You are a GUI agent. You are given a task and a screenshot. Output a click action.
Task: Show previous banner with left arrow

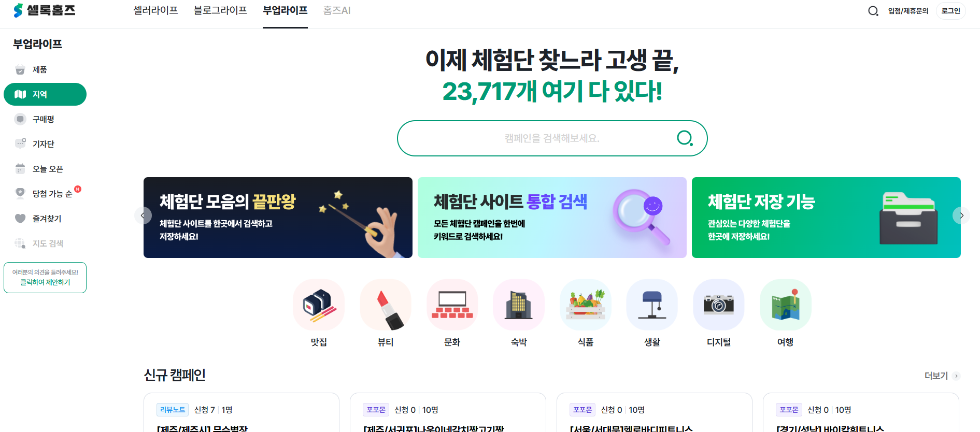pos(143,215)
